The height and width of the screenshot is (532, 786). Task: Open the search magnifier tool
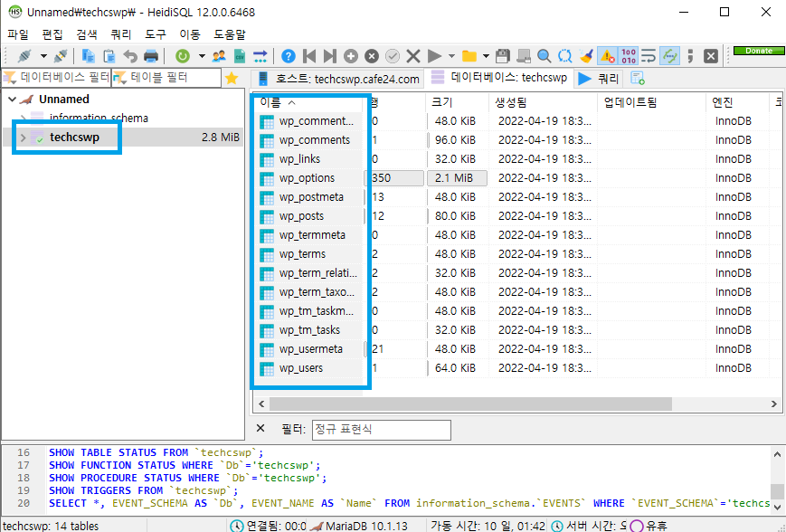pyautogui.click(x=544, y=56)
